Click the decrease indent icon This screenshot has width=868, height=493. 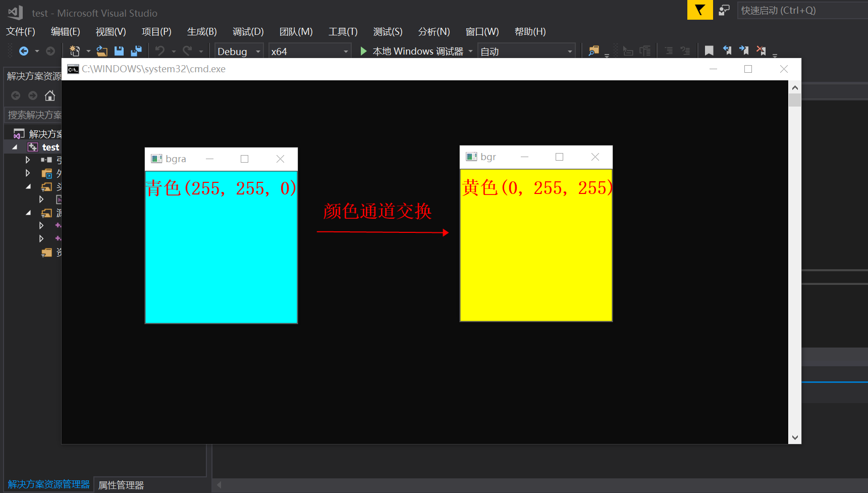click(x=628, y=51)
